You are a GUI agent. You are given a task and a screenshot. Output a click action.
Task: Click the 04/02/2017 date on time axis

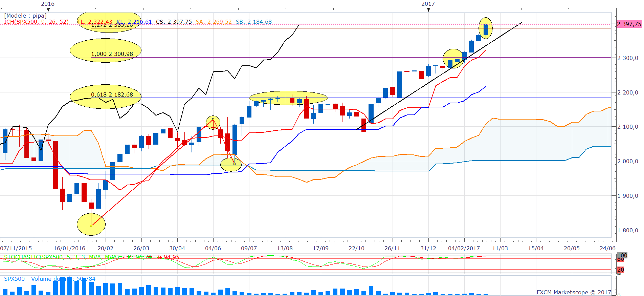click(464, 248)
